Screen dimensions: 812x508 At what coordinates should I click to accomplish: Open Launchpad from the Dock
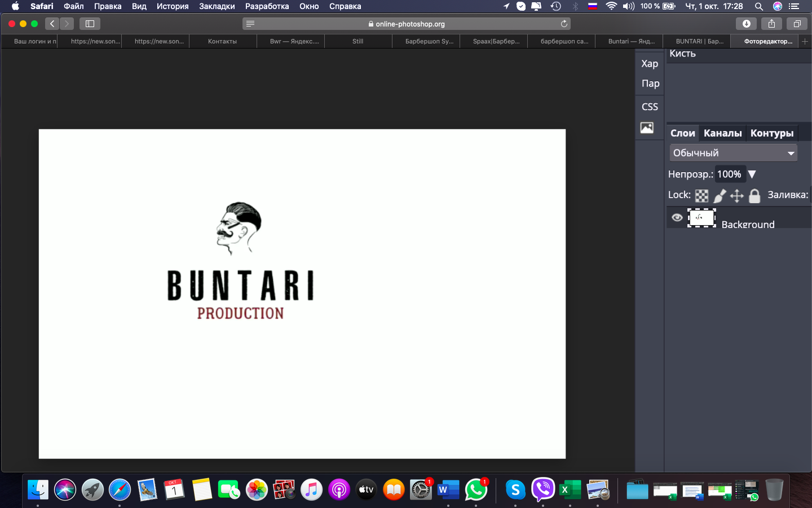tap(92, 489)
